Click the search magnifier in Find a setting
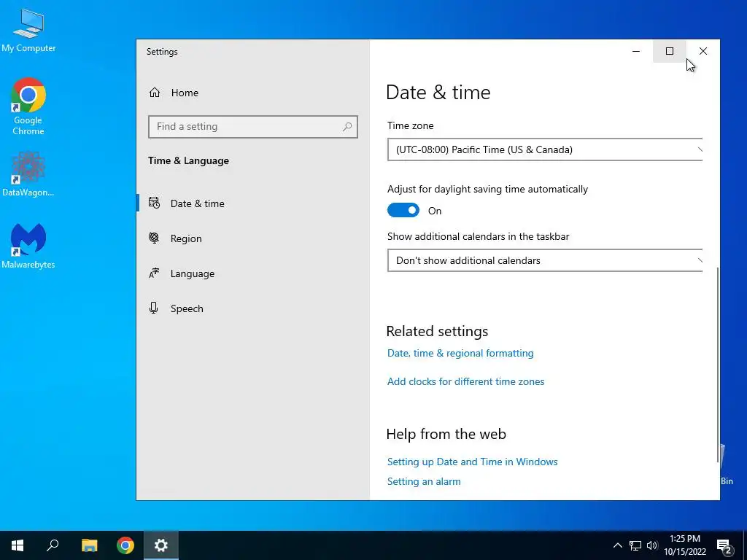Viewport: 747px width, 560px height. 347,127
